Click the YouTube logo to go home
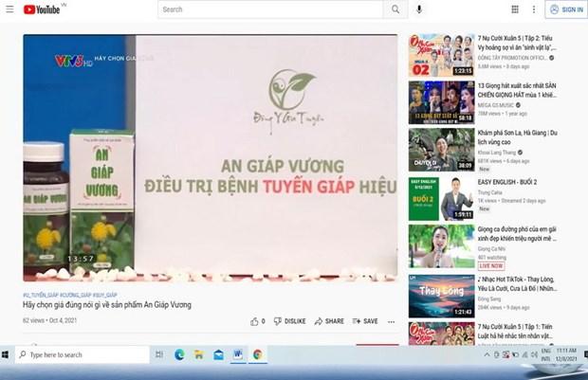 click(x=42, y=9)
